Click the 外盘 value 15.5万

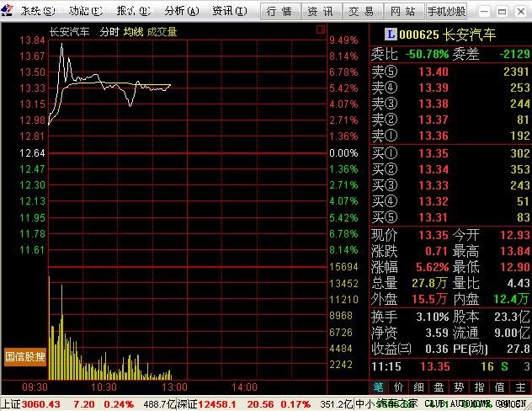(x=430, y=299)
